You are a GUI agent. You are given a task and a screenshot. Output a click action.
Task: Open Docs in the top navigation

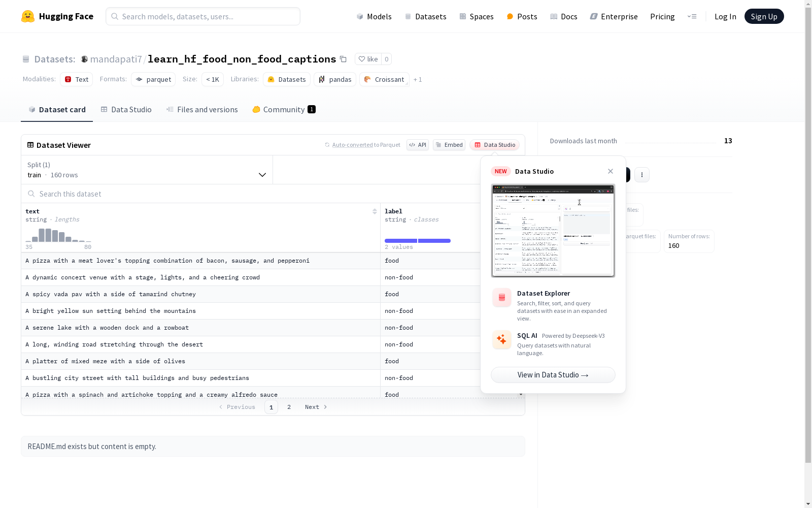click(x=564, y=16)
